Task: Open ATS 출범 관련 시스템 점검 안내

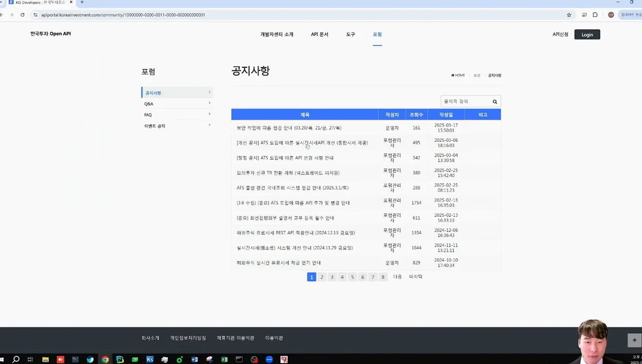Action: (x=292, y=188)
